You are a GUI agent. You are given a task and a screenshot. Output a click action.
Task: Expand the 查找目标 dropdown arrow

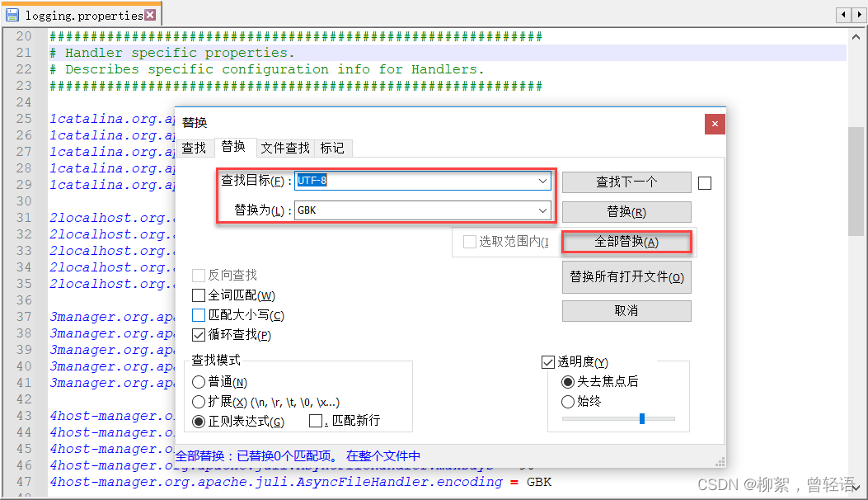[x=542, y=181]
